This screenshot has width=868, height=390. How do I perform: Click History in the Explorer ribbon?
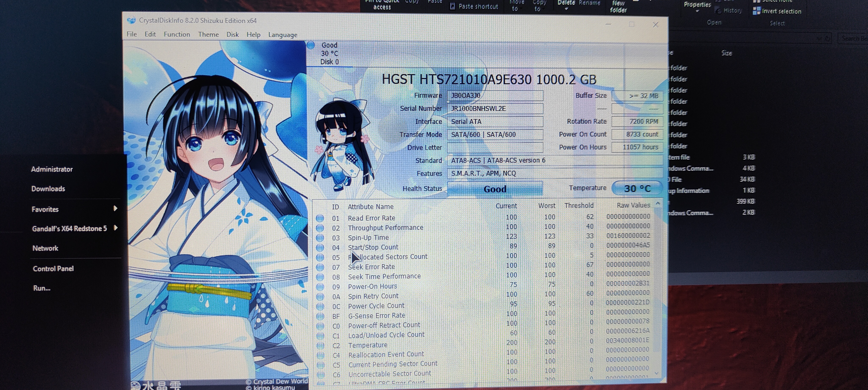[x=729, y=10]
